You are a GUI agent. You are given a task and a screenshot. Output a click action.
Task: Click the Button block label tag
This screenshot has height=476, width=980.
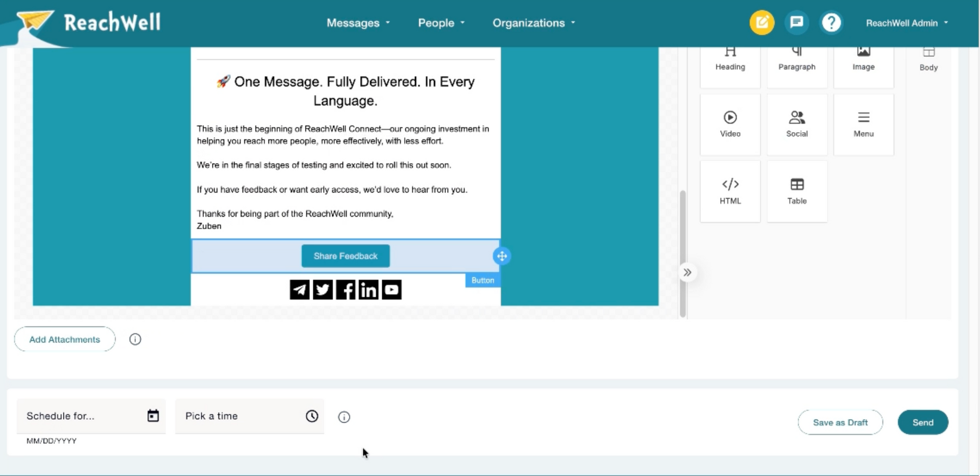483,280
